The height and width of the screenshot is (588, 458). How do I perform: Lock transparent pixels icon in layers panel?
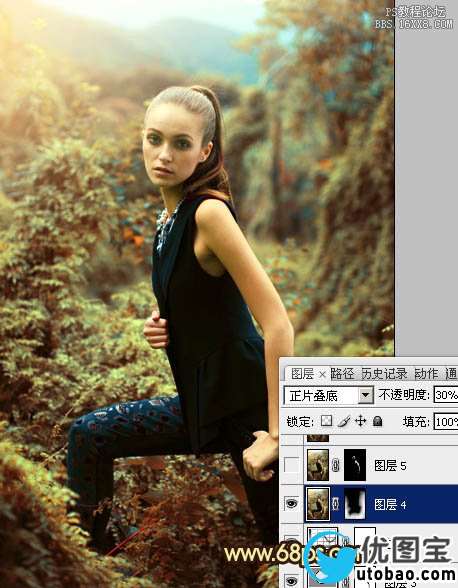(326, 421)
